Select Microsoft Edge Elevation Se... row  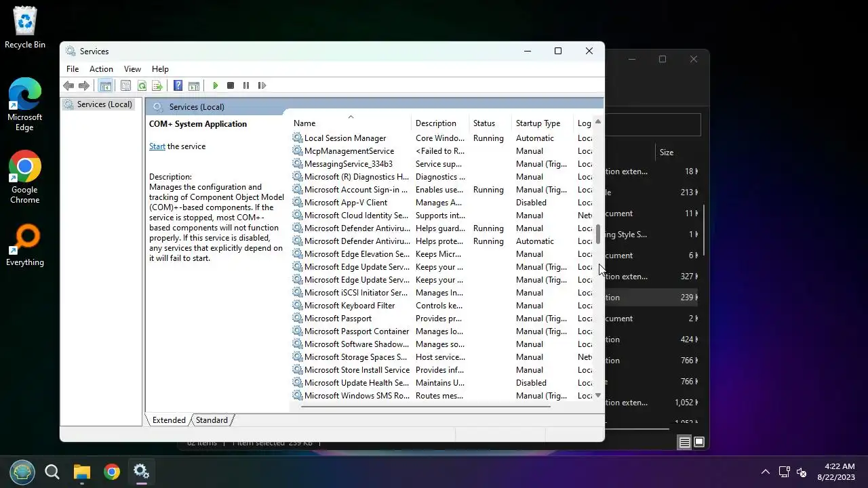pyautogui.click(x=442, y=254)
